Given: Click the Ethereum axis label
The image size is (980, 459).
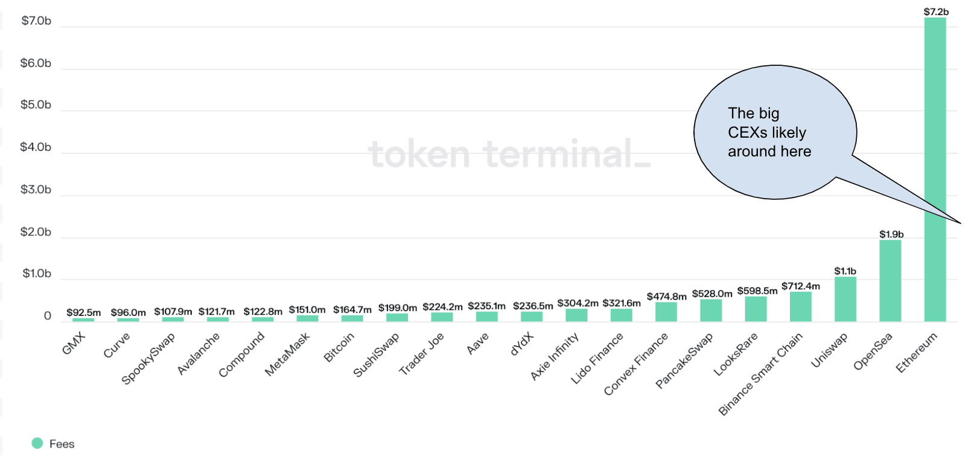Looking at the screenshot, I should [x=916, y=353].
